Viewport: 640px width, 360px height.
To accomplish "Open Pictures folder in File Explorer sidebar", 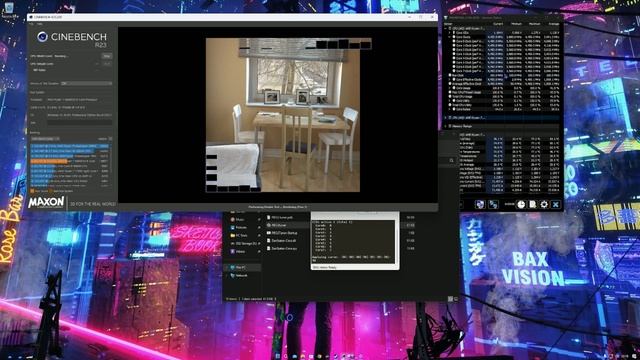I will pyautogui.click(x=241, y=227).
